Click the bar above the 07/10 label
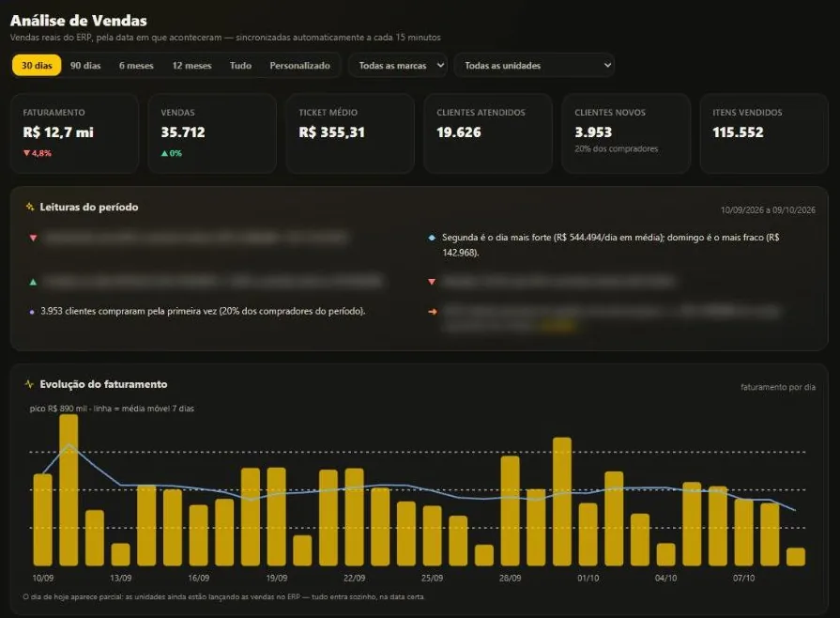This screenshot has height=618, width=840. (x=743, y=533)
